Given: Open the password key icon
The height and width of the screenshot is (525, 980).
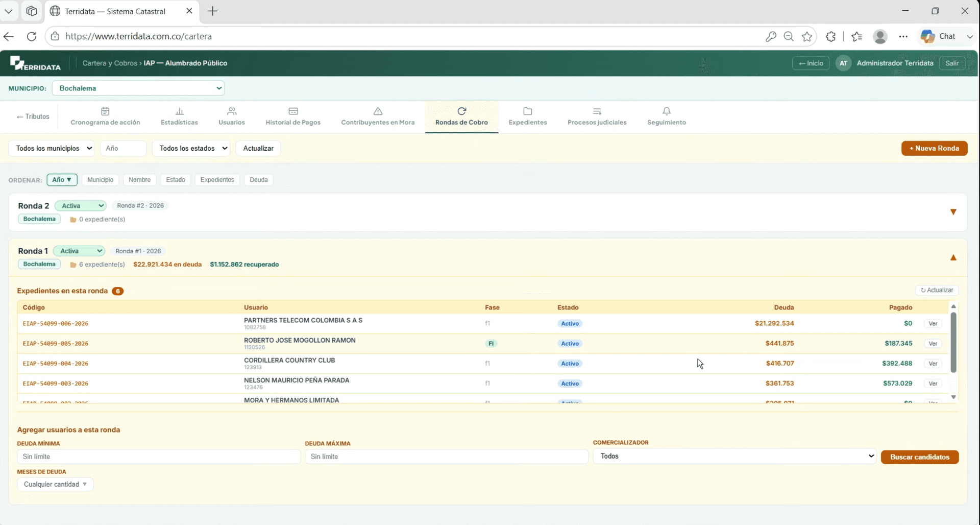Looking at the screenshot, I should pos(771,36).
